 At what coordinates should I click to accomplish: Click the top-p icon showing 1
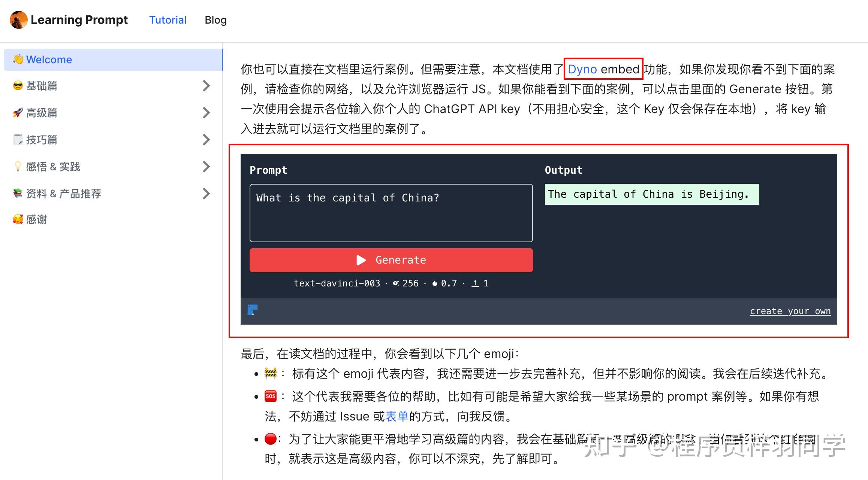click(x=476, y=283)
